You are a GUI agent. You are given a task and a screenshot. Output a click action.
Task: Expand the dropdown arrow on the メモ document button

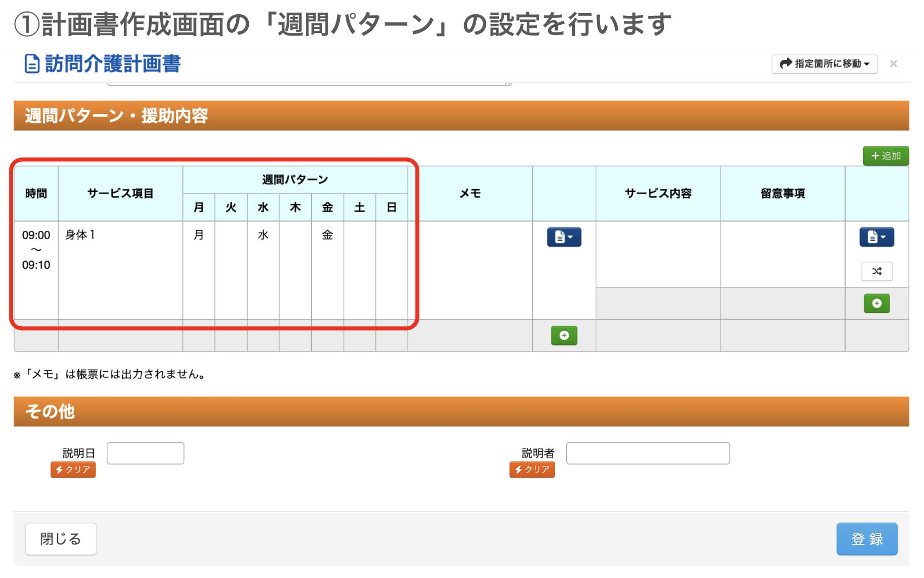click(x=570, y=237)
